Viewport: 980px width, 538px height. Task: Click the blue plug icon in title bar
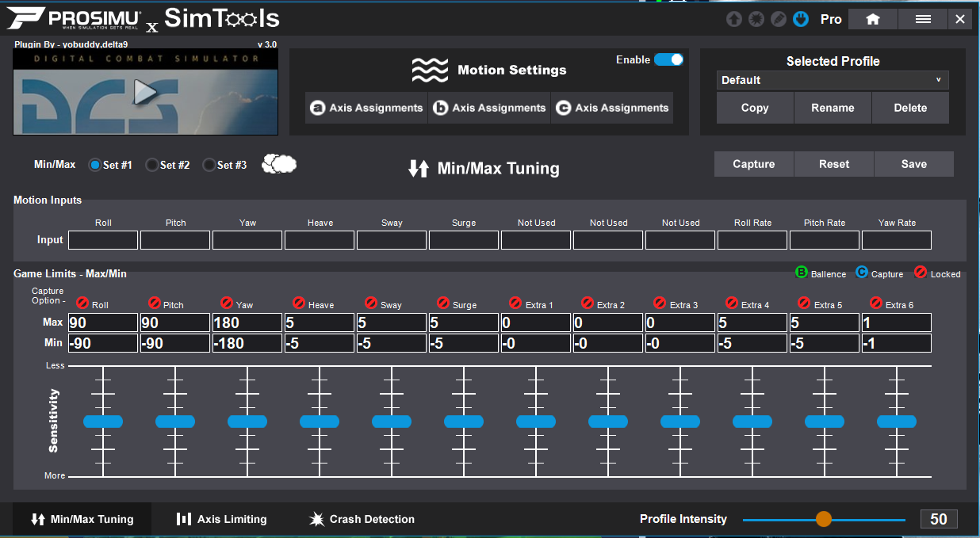(x=801, y=19)
